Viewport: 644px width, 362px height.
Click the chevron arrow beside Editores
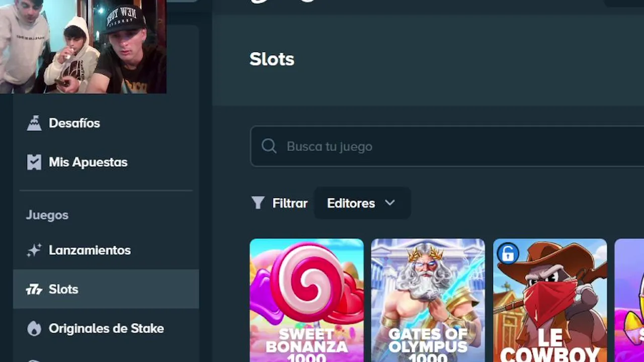pos(389,203)
